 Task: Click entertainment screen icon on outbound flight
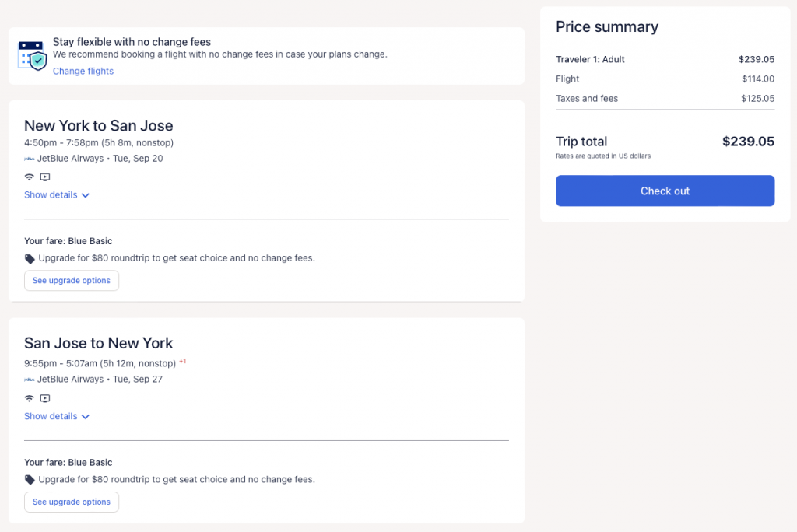click(45, 177)
